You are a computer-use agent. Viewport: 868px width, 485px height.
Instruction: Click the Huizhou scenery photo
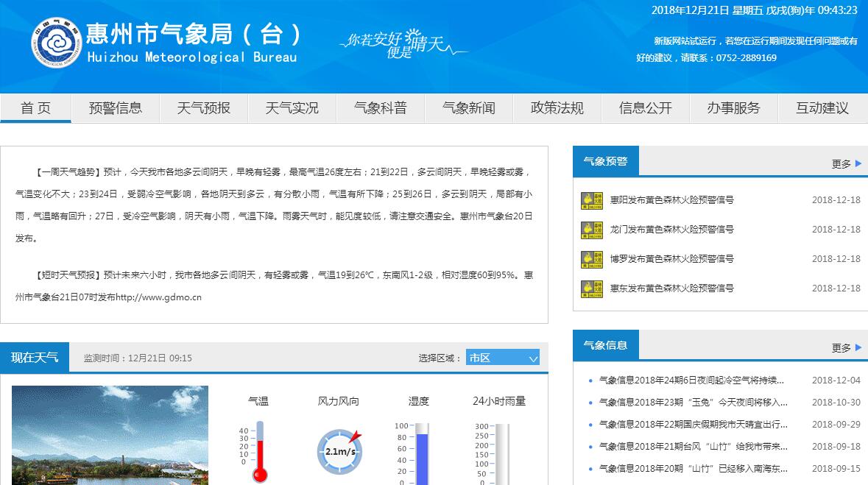[110, 435]
